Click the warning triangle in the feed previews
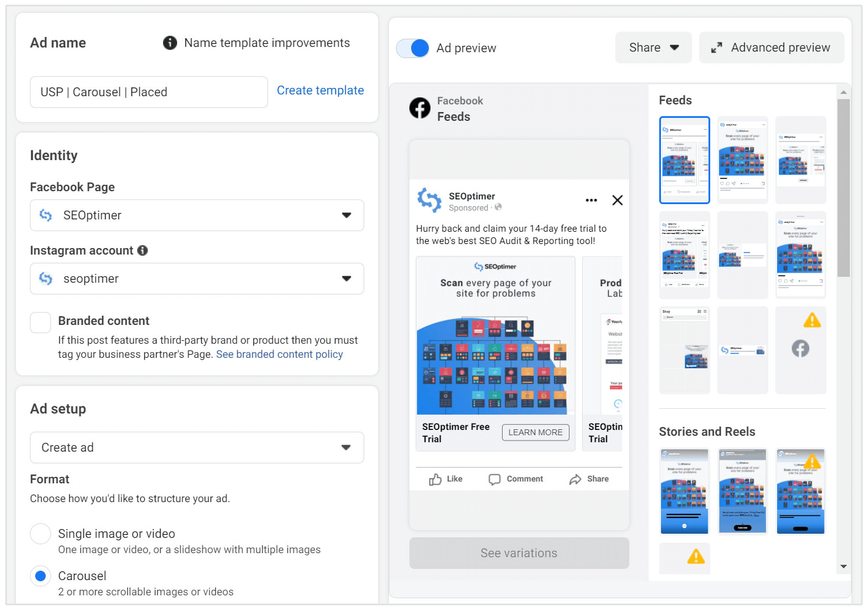 tap(812, 320)
